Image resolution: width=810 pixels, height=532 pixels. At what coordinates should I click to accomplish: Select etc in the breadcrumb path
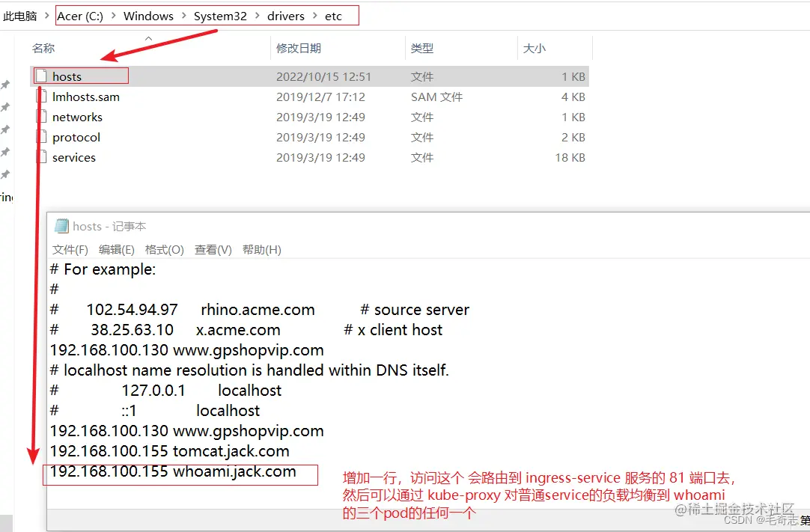click(x=333, y=16)
